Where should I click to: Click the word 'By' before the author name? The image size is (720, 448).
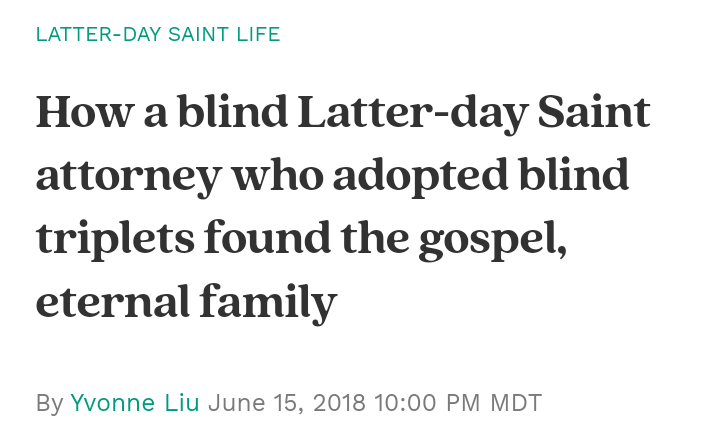pyautogui.click(x=49, y=403)
